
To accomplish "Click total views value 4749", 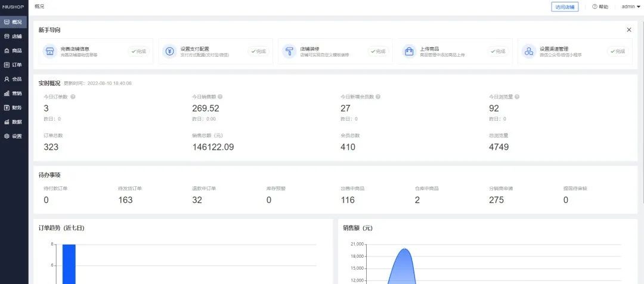I will (x=499, y=147).
